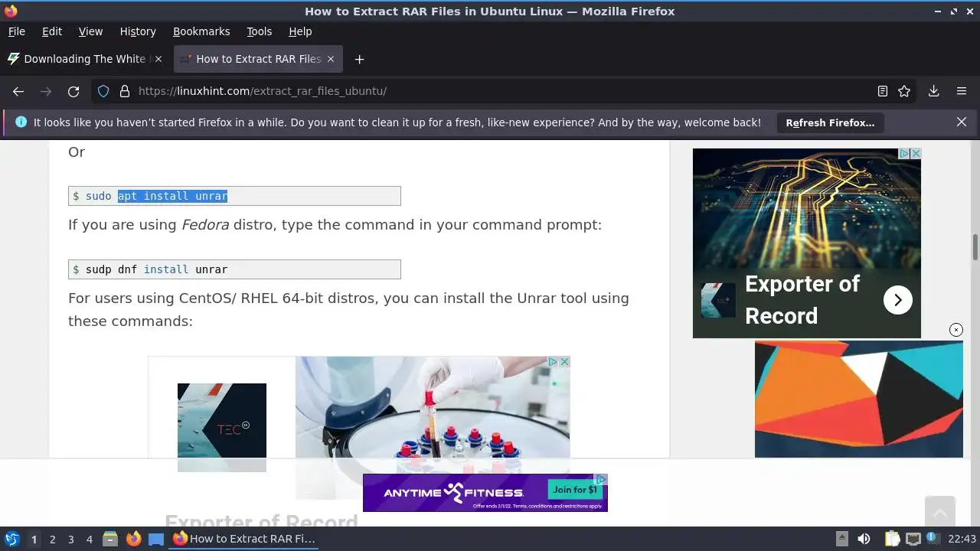Click the page vertical scrollbar thumb

(x=975, y=248)
